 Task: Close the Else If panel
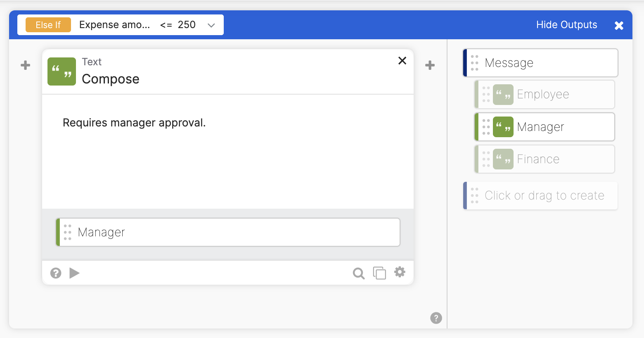619,26
